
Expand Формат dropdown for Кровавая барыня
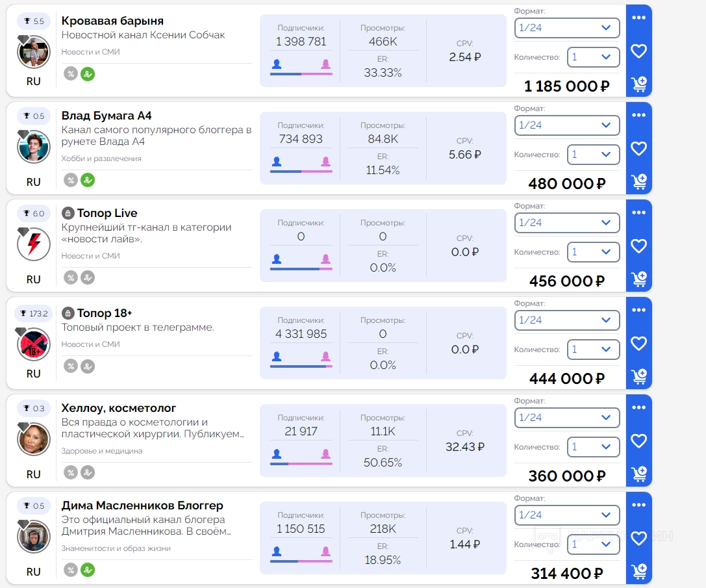point(566,28)
